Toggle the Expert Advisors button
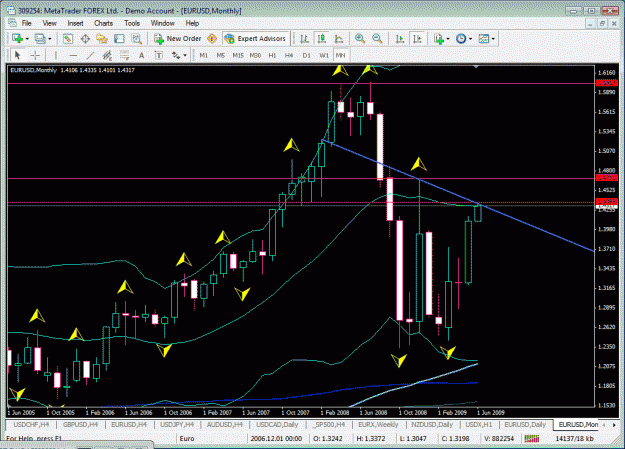Image resolution: width=625 pixels, height=449 pixels. coord(256,39)
